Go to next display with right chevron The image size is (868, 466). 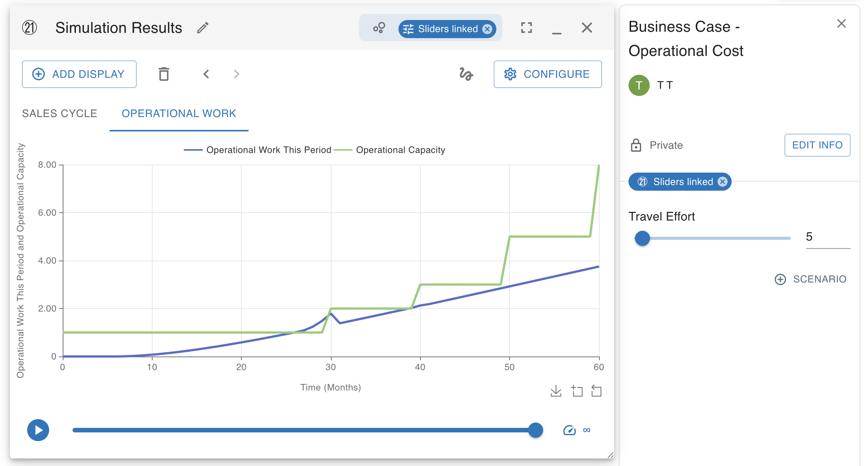click(236, 74)
